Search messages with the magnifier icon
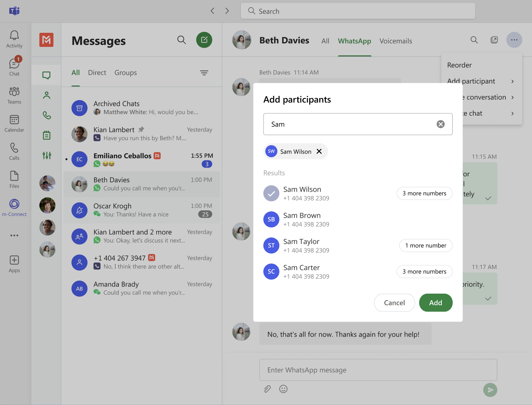Screen dimensions: 532x405 click(182, 40)
